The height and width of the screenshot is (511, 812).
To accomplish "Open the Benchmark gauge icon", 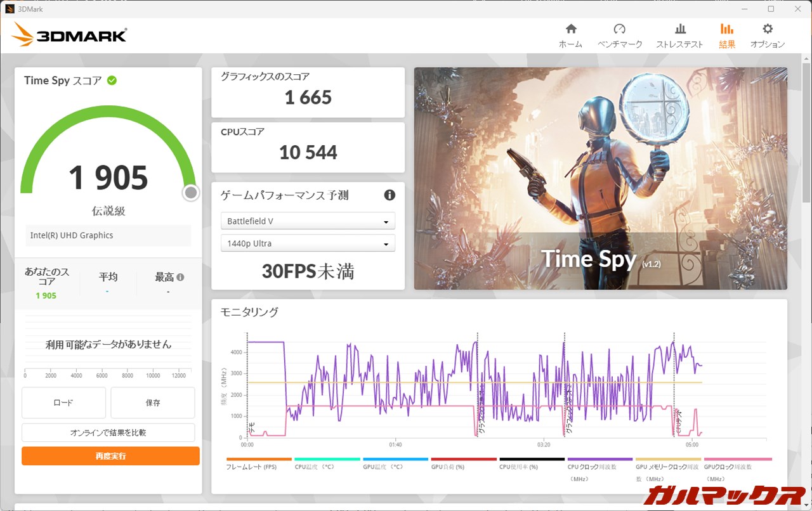I will tap(620, 29).
